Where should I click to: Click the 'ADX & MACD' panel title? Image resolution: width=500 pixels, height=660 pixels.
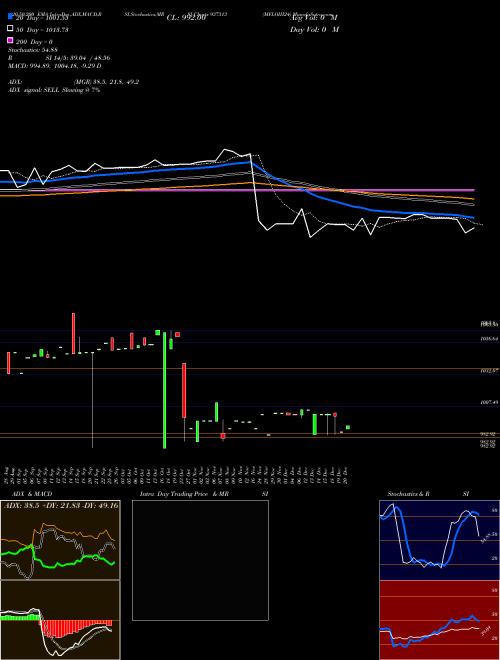(x=32, y=494)
